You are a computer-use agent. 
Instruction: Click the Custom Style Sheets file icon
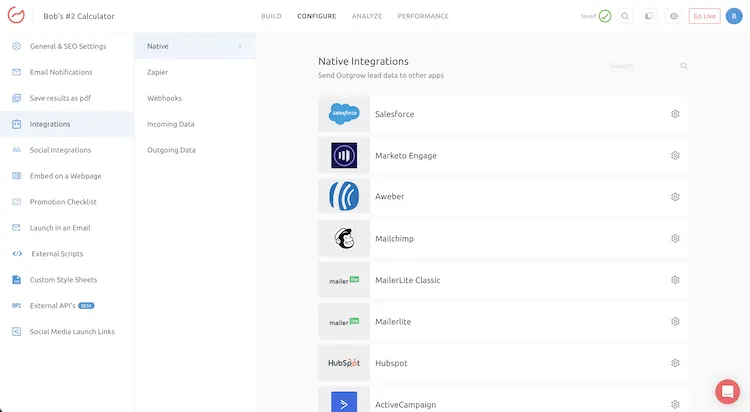(16, 279)
